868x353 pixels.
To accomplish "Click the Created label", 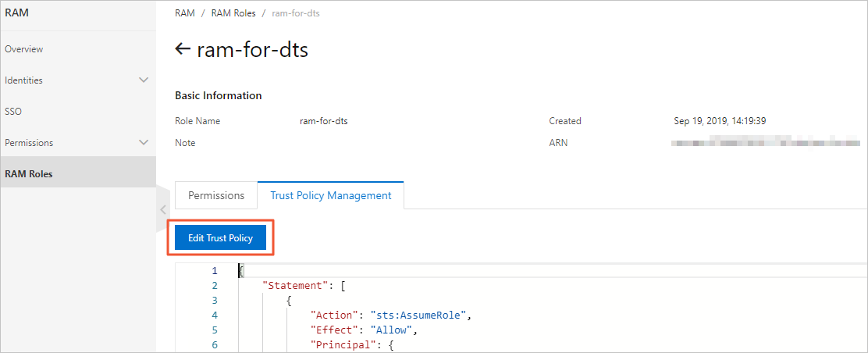I will pyautogui.click(x=565, y=121).
